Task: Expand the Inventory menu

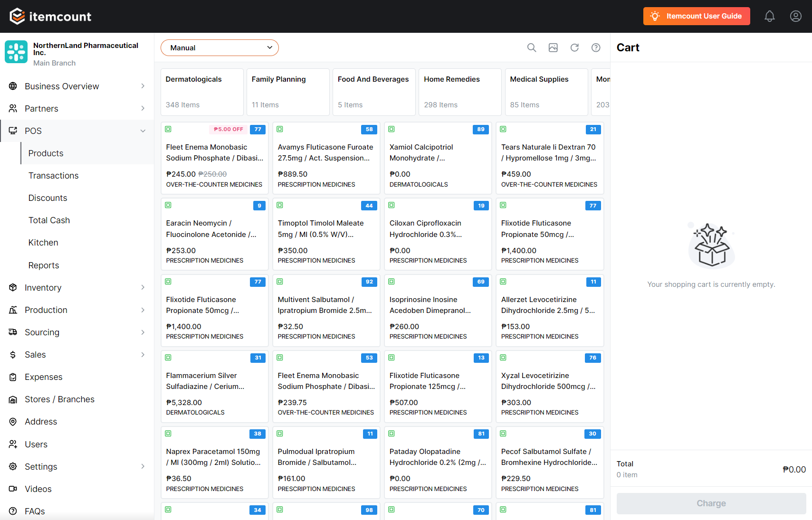Action: [77, 288]
